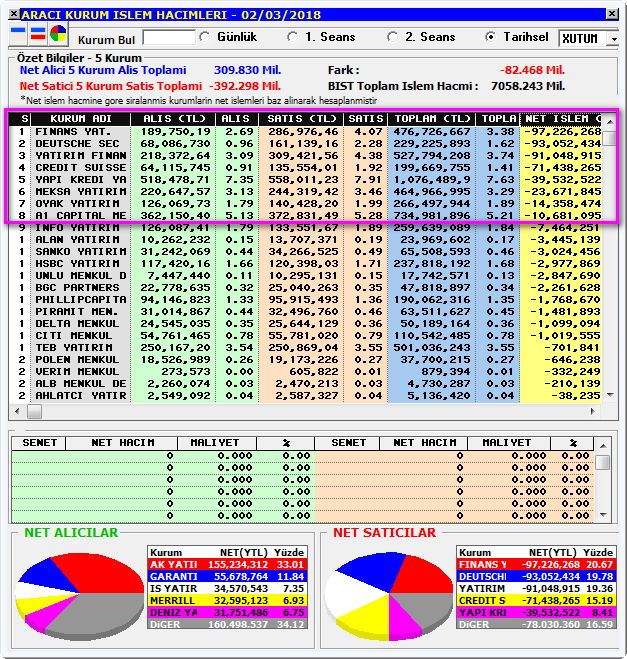Image resolution: width=627 pixels, height=659 pixels.
Task: Select the ALAN YATIRIM row
Action: (x=306, y=240)
